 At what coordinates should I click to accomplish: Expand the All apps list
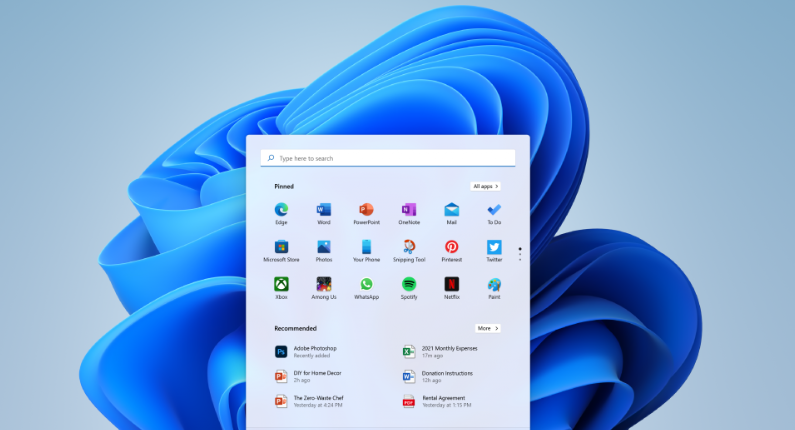tap(485, 186)
